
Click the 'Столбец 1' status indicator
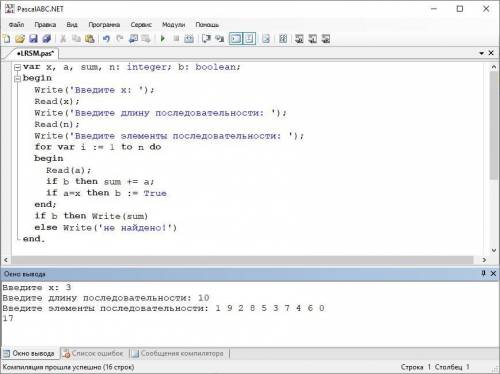[452, 367]
